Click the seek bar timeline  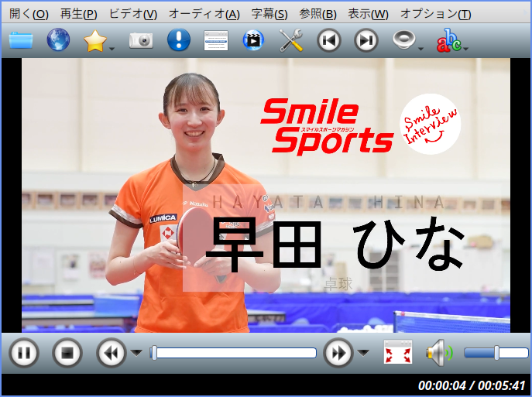pyautogui.click(x=233, y=353)
